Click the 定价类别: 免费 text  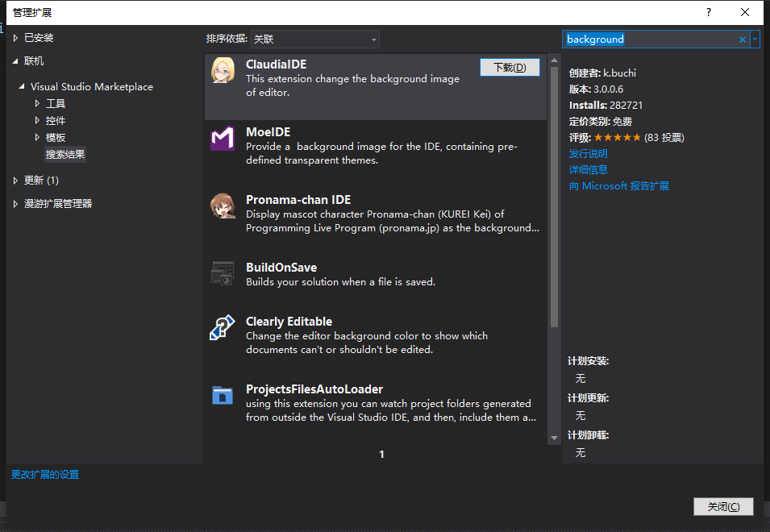pos(601,122)
